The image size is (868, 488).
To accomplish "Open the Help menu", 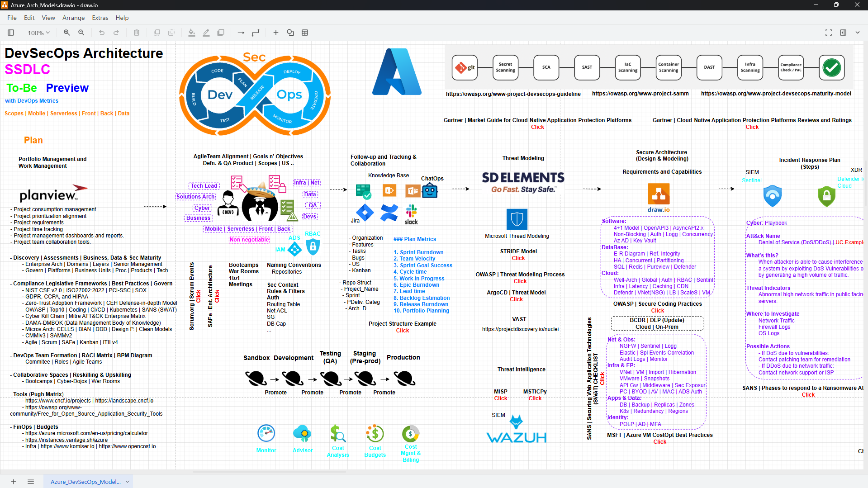I will (122, 18).
